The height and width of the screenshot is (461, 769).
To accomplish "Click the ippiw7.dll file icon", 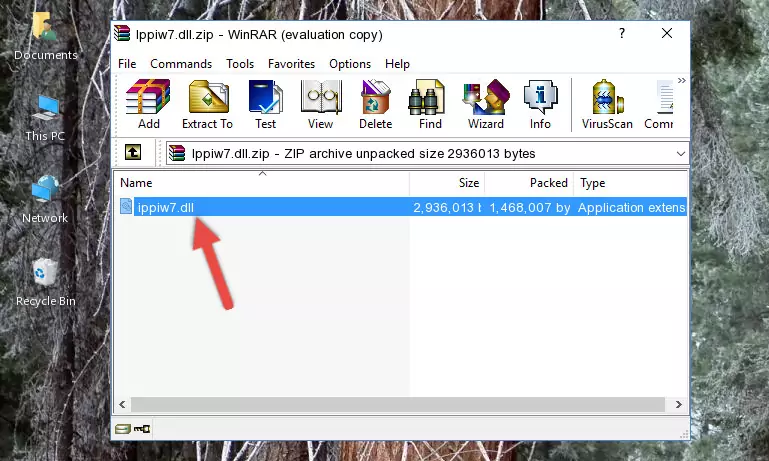I will [x=126, y=206].
